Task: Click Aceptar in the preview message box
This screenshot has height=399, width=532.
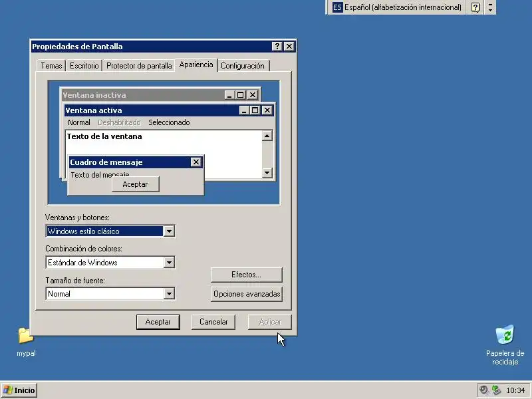Action: [x=136, y=184]
